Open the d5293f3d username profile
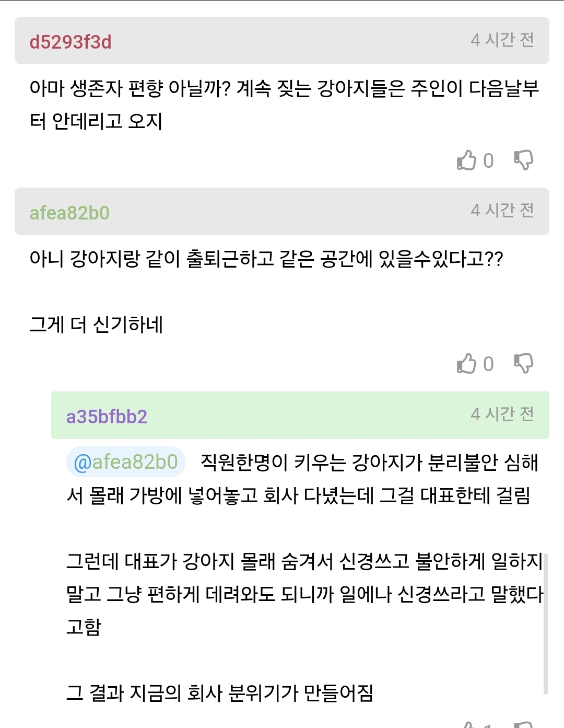This screenshot has height=728, width=564. click(x=70, y=42)
